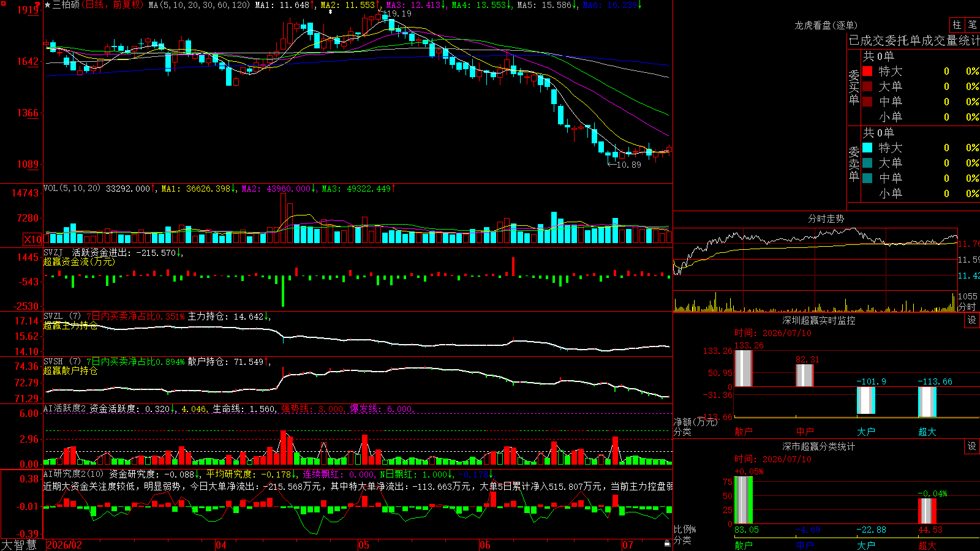This screenshot has width=980, height=551.
Task: Click the 中户 bar valued 82.31
Action: click(805, 375)
